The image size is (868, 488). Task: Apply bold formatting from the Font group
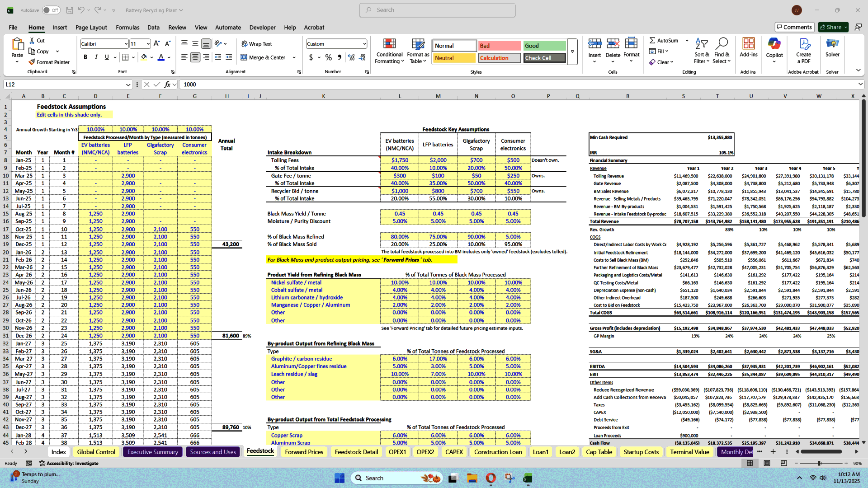(85, 57)
